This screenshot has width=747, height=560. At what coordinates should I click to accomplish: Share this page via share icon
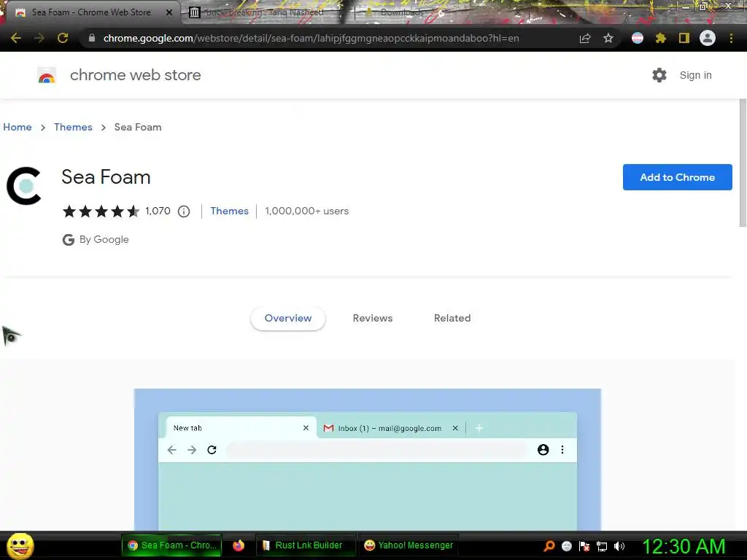coord(585,38)
